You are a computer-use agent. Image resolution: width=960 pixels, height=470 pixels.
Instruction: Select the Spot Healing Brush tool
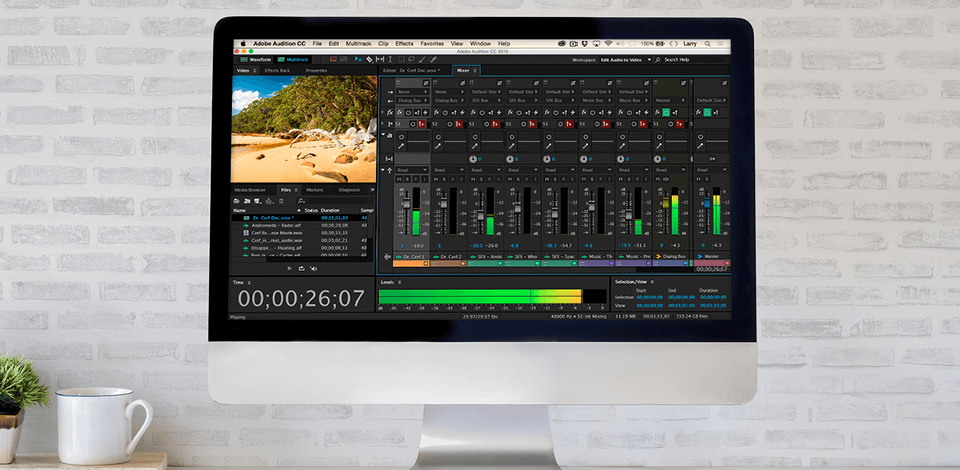(x=433, y=59)
